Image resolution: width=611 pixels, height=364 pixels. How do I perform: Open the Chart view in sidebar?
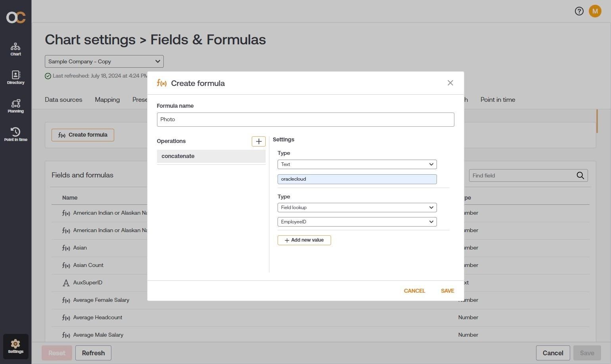pyautogui.click(x=15, y=50)
